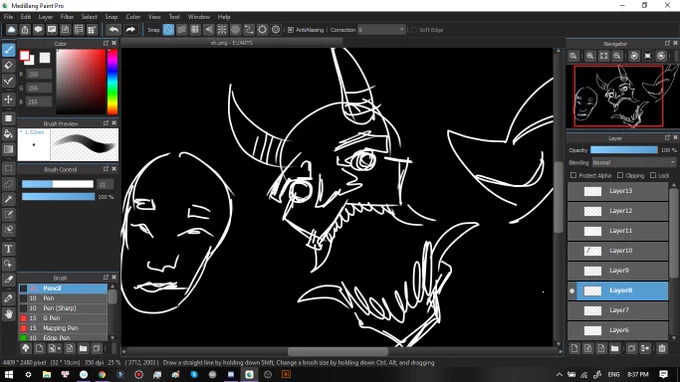Toggle the AntiAliasing checkbox

291,30
